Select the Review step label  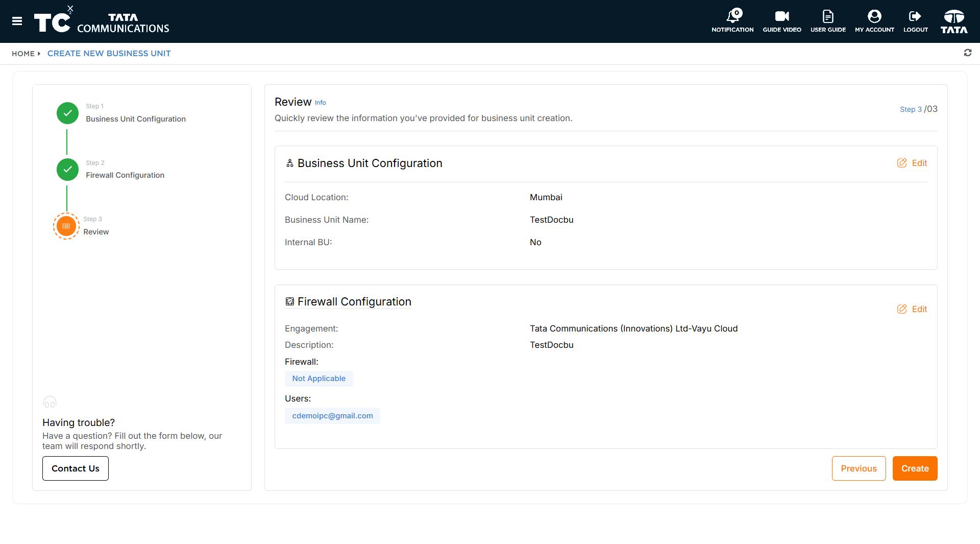click(96, 231)
